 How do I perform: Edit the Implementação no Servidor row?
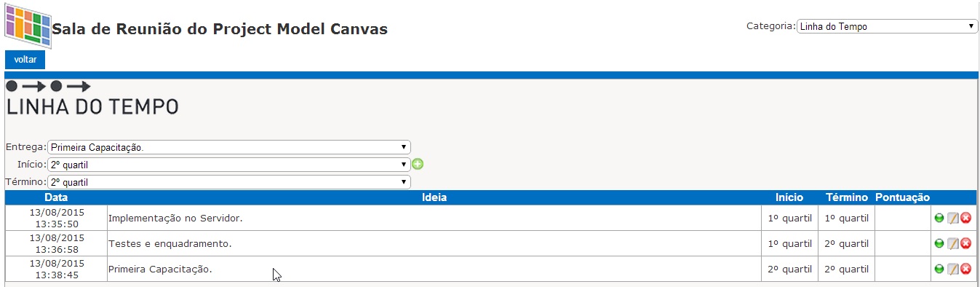click(952, 218)
